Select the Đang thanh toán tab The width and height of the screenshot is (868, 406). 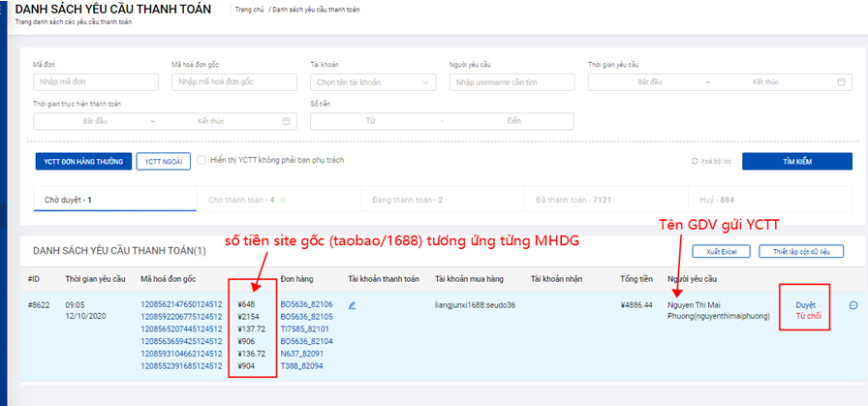407,201
